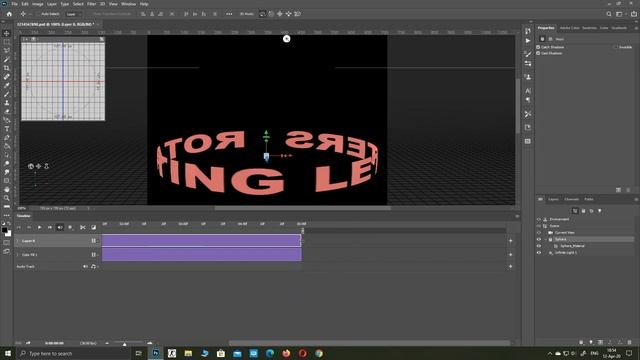Screen dimensions: 640x360
Task: Add media to the Layer 6 track
Action: tap(511, 241)
